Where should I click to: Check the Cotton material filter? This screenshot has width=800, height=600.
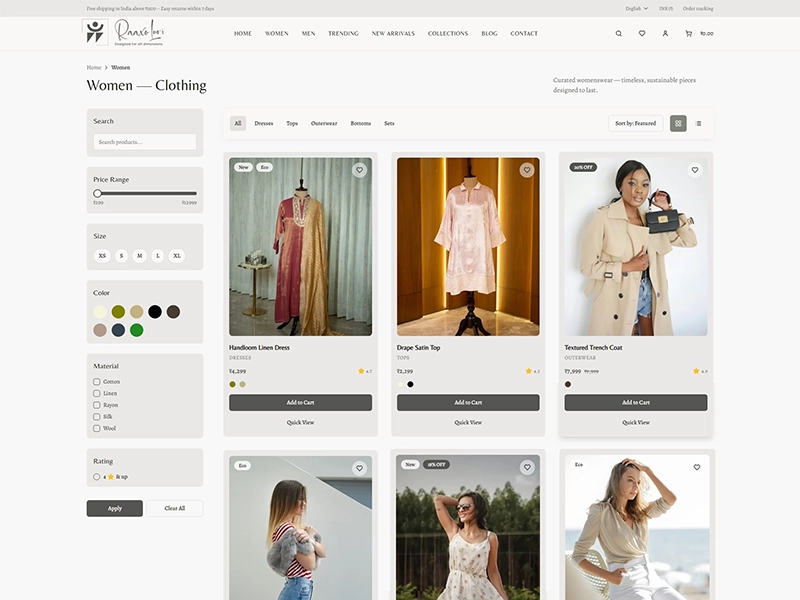point(98,381)
